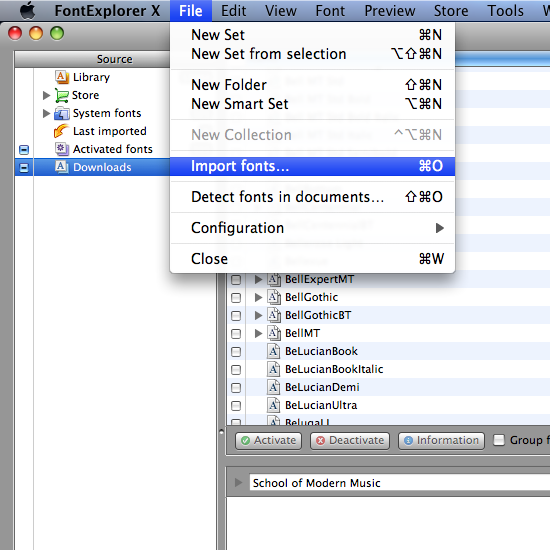The width and height of the screenshot is (550, 550).
Task: Choose New Set from File menu
Action: coord(313,35)
